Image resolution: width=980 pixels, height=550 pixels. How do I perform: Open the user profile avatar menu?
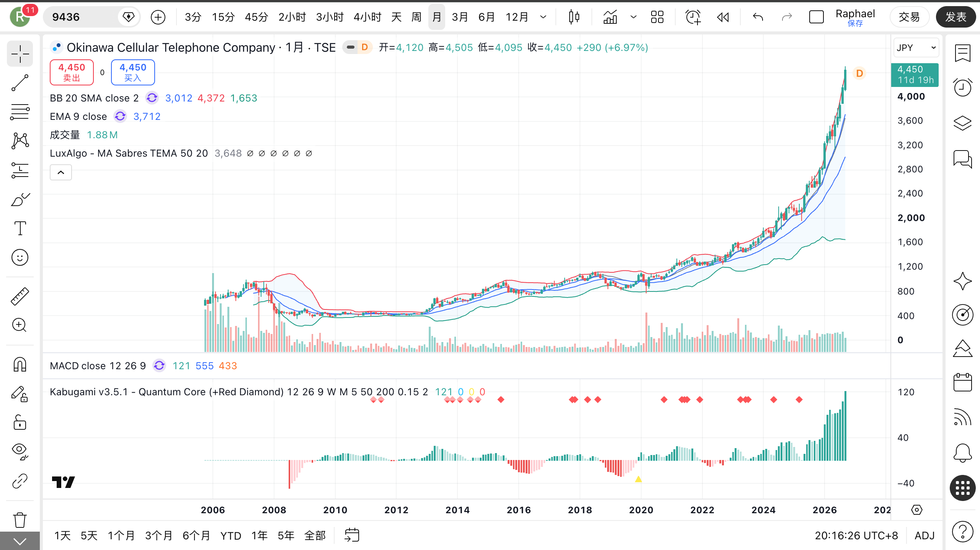coord(20,17)
